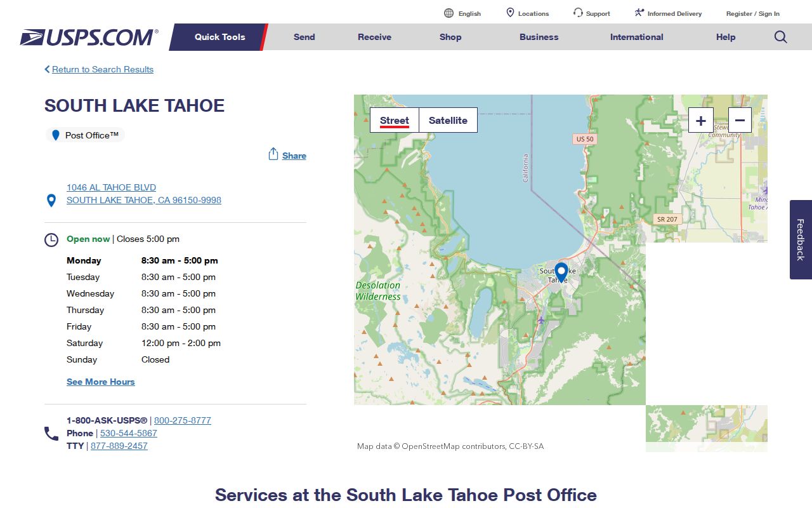Viewport: 812px width, 508px height.
Task: Open the search magnifier icon
Action: point(781,37)
